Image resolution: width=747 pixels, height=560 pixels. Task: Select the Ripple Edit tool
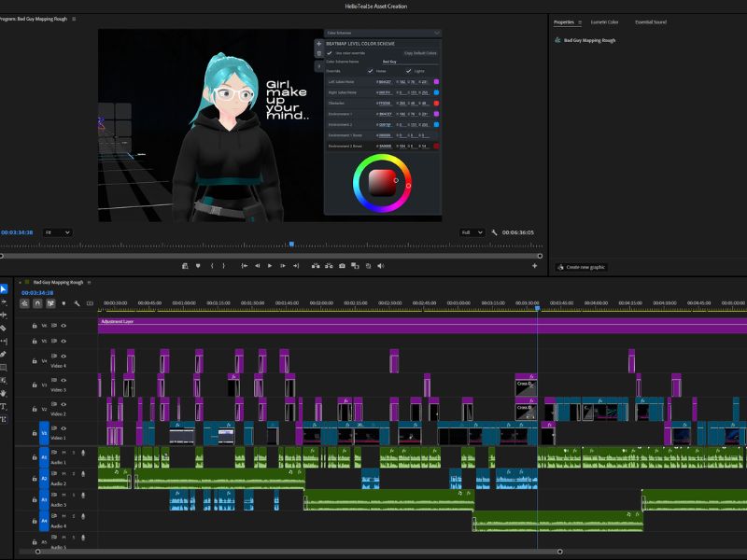click(x=4, y=315)
